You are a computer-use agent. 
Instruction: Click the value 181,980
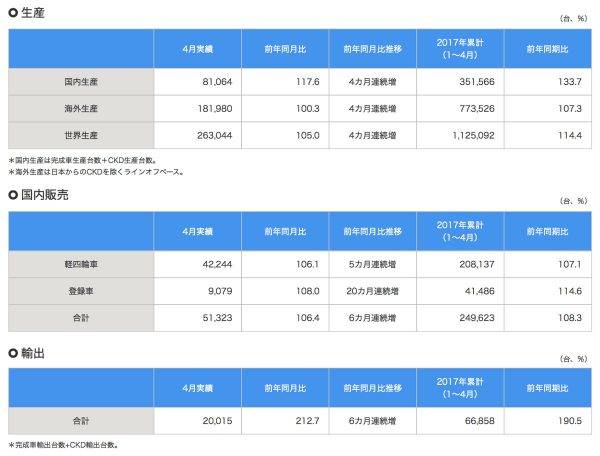coord(215,109)
